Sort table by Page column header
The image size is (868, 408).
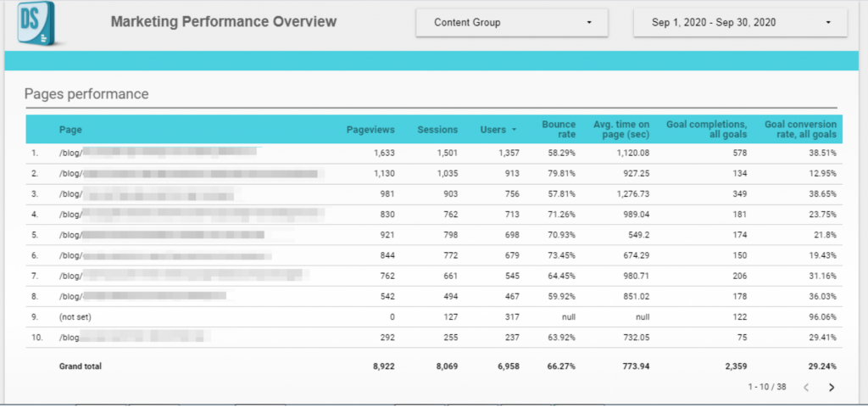coord(70,130)
